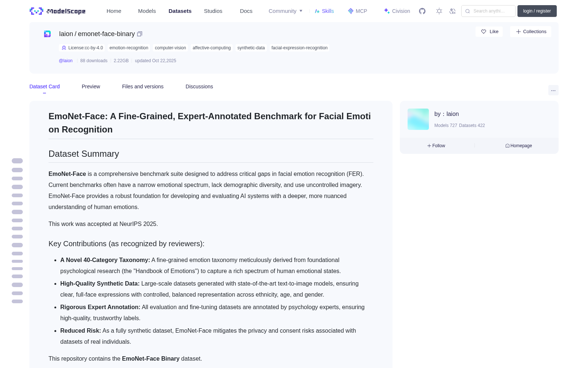The image size is (588, 368).
Task: Expand the Community dropdown
Action: coord(286,11)
